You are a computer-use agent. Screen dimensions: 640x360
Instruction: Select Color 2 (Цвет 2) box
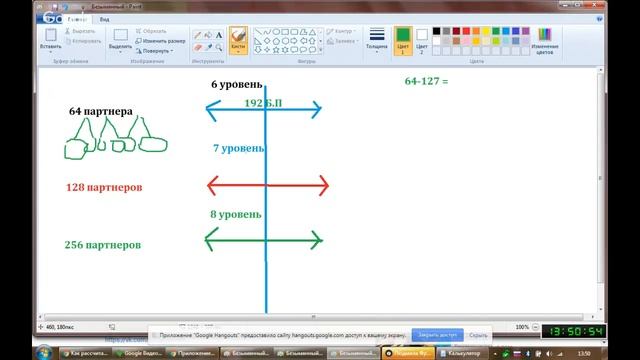tap(422, 40)
